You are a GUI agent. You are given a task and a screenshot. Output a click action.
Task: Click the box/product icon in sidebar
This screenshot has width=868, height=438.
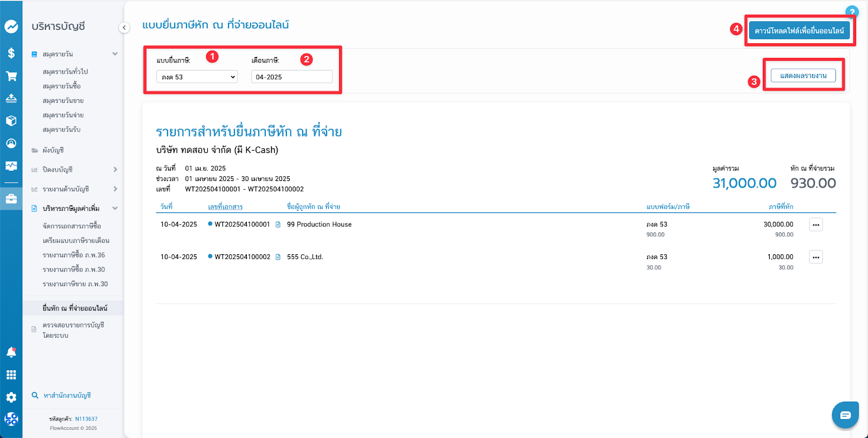coord(11,121)
